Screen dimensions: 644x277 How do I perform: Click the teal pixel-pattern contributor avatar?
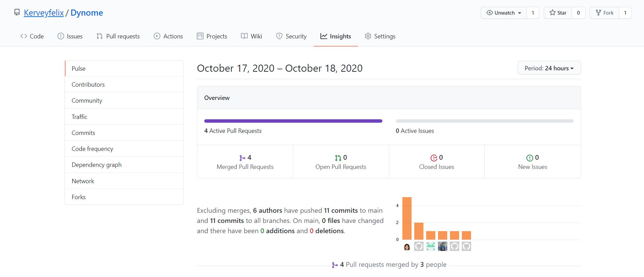[431, 246]
